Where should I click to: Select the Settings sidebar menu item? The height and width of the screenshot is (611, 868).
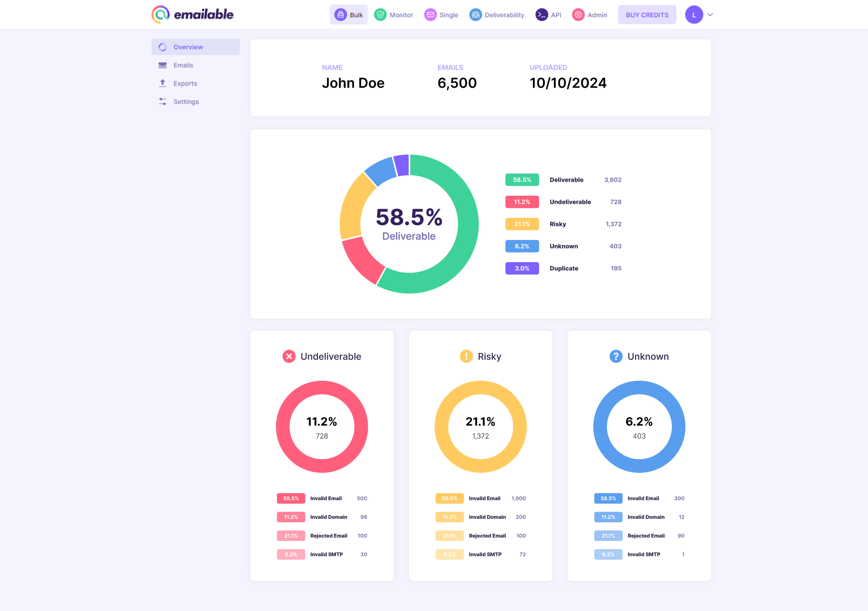click(186, 101)
